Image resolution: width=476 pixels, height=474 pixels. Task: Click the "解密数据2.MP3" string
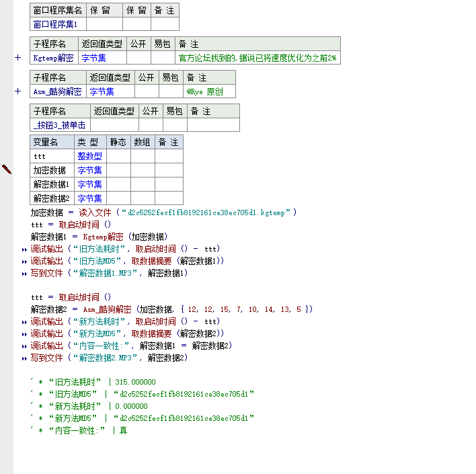[x=105, y=358]
